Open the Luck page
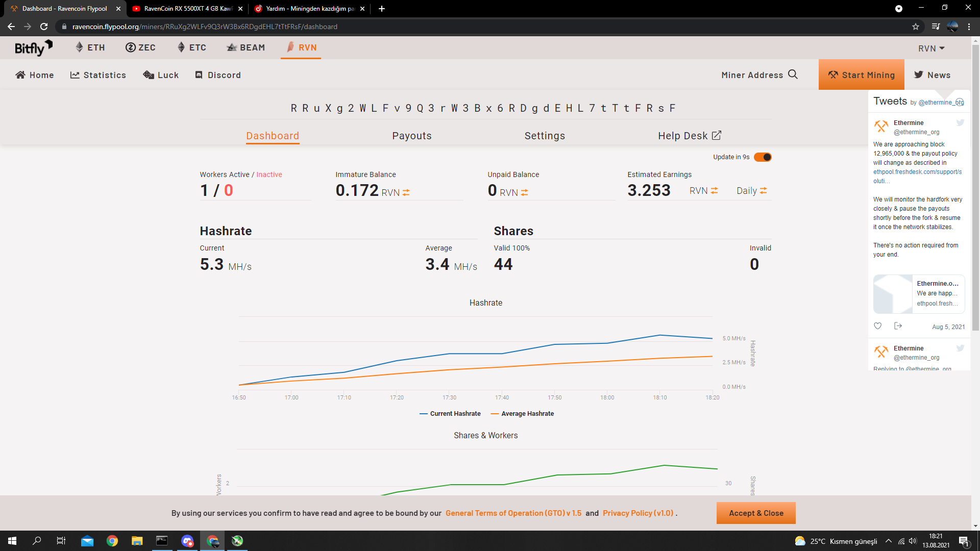980x551 pixels. click(161, 75)
